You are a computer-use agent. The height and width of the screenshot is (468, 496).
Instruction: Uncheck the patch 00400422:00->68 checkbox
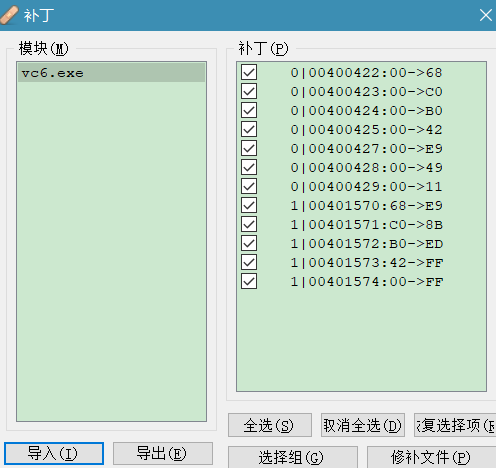coord(249,72)
